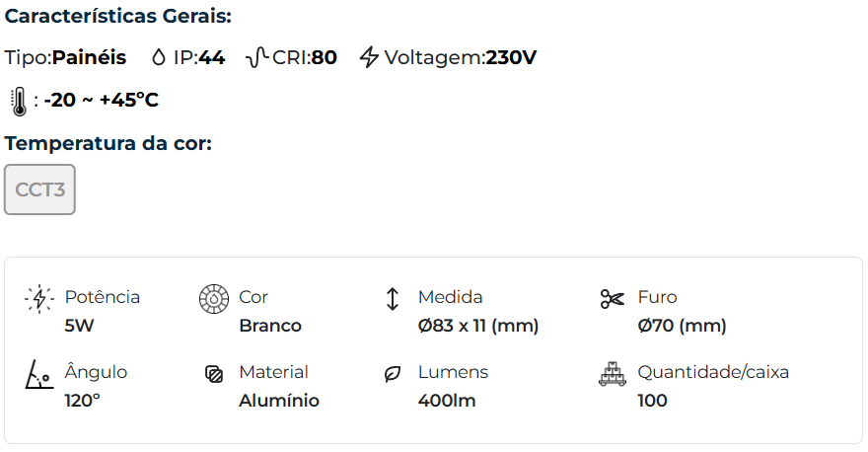This screenshot has width=868, height=452.
Task: Click the Características Gerais heading
Action: 118,17
